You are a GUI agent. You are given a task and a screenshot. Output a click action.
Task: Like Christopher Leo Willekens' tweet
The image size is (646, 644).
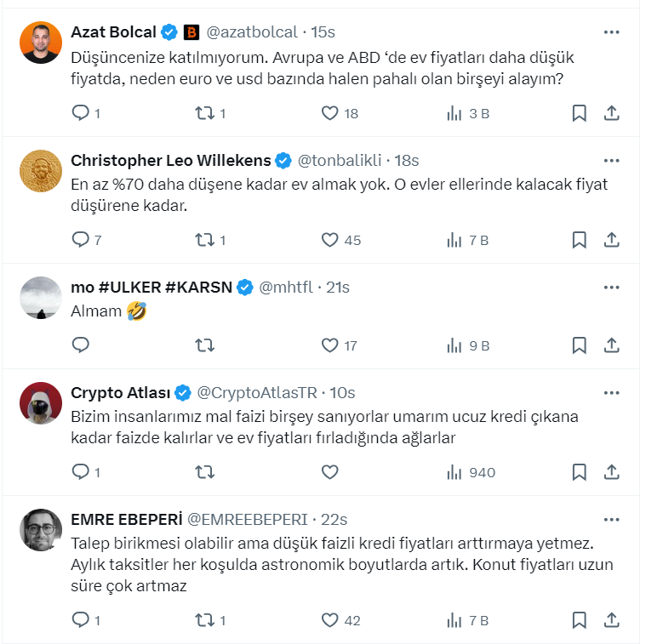pyautogui.click(x=330, y=240)
